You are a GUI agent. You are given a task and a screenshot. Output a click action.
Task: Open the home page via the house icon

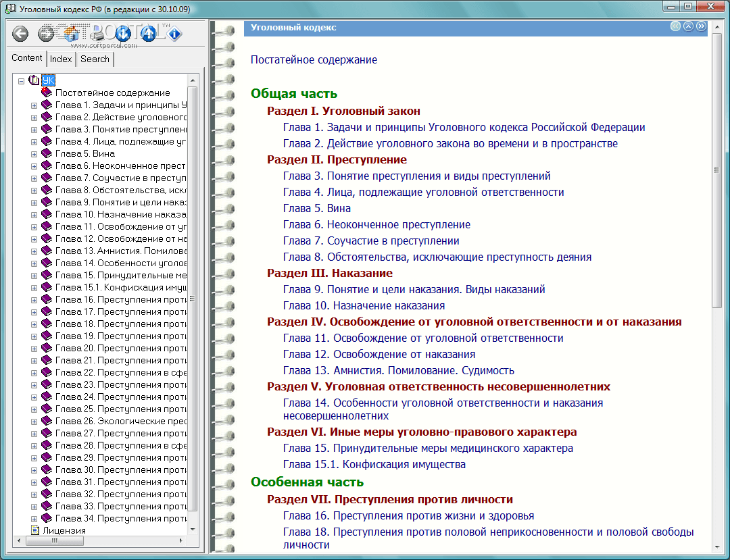pyautogui.click(x=71, y=34)
